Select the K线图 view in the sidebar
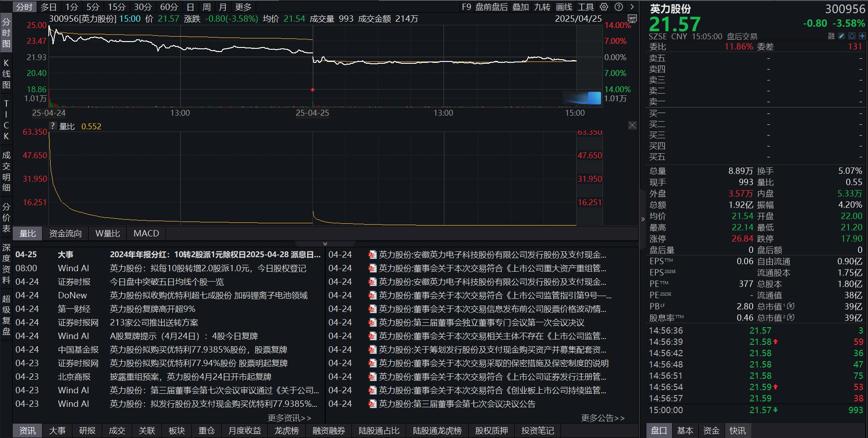Image resolution: width=868 pixels, height=438 pixels. (6, 72)
